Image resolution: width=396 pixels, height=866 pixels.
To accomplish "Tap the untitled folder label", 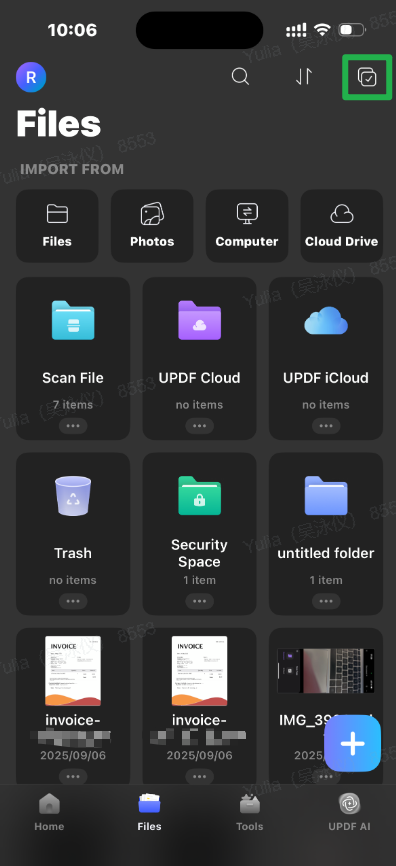I will (x=326, y=553).
